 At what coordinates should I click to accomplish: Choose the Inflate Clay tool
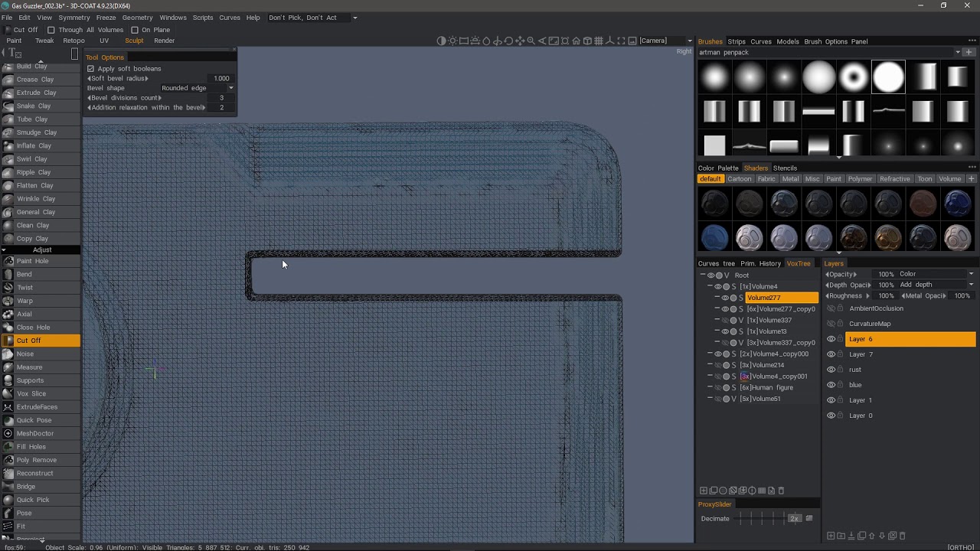tap(40, 145)
